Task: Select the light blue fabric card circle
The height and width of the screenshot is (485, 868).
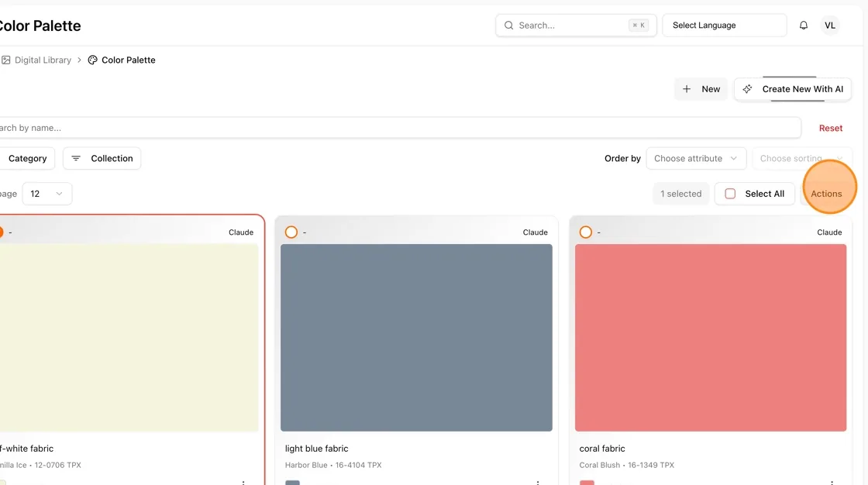Action: (x=291, y=232)
